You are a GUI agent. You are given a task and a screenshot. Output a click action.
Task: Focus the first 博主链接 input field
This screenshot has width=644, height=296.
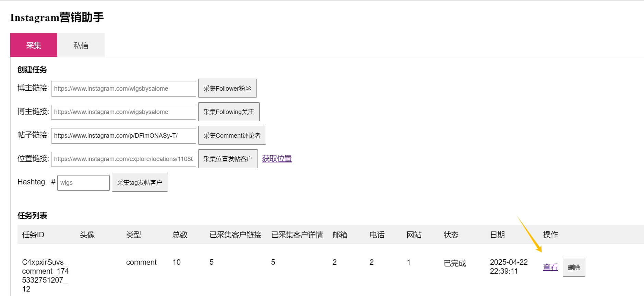[123, 89]
